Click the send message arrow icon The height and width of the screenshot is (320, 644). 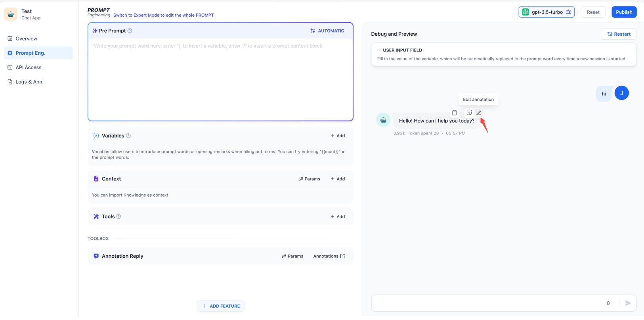click(x=628, y=303)
